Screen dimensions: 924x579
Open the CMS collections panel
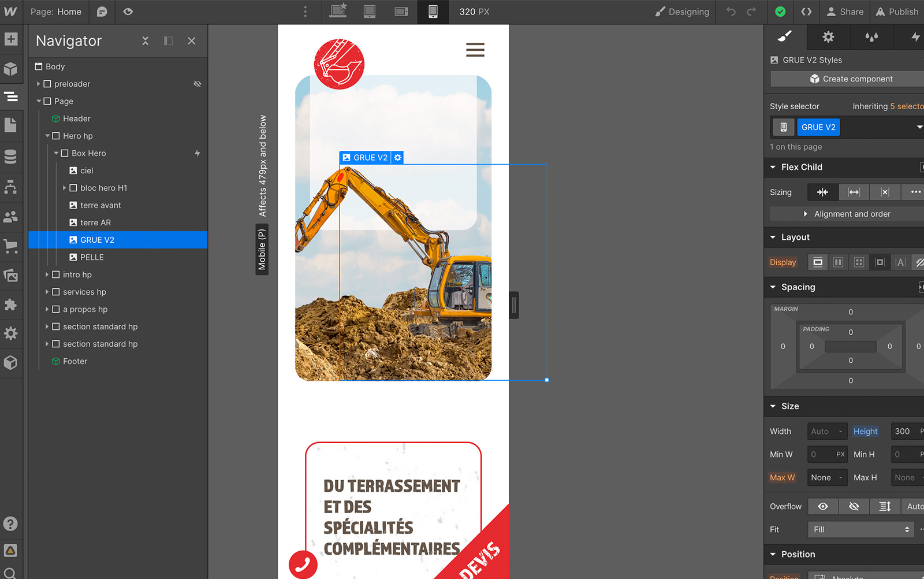coord(11,157)
